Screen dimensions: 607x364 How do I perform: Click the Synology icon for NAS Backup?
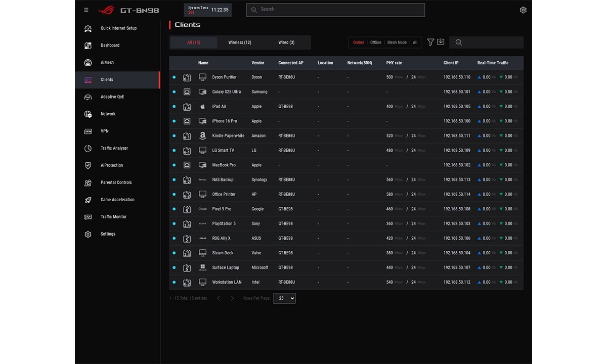click(x=202, y=180)
